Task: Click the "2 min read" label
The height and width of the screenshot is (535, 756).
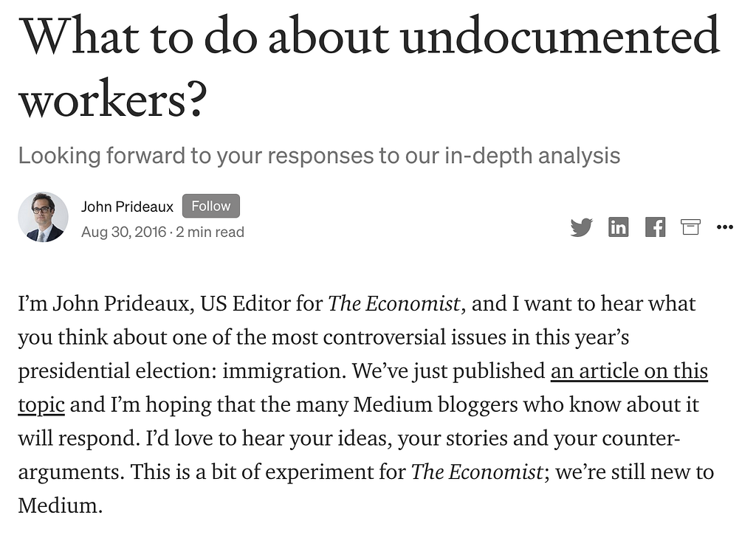Action: pos(210,232)
